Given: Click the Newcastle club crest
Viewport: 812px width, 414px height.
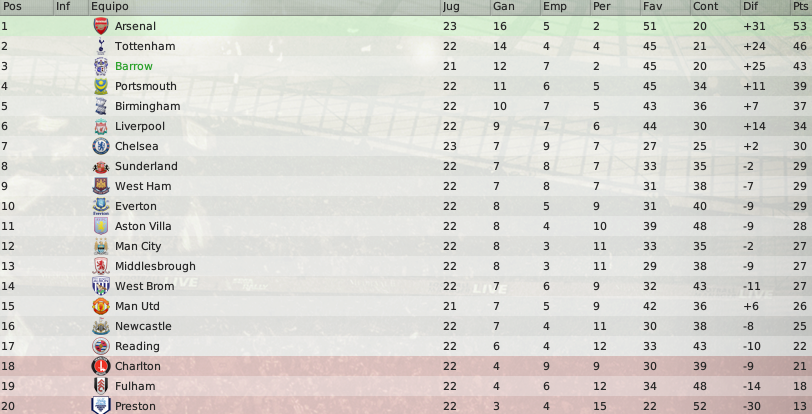Looking at the screenshot, I should pos(101,326).
